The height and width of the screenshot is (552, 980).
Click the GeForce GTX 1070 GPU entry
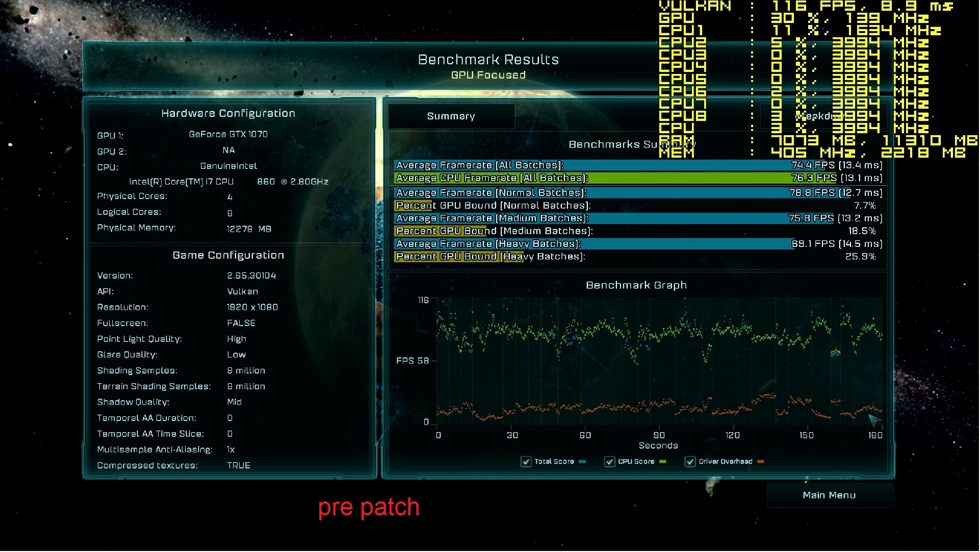pyautogui.click(x=228, y=134)
